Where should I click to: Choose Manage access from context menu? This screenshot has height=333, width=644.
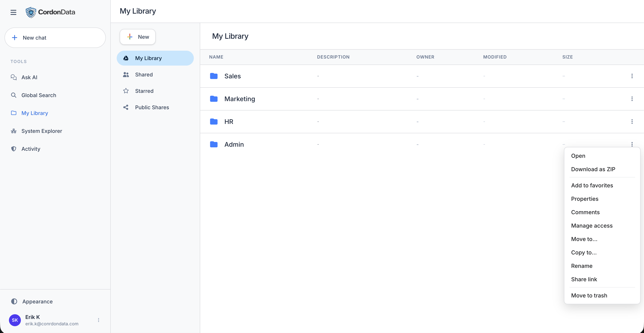pos(592,225)
